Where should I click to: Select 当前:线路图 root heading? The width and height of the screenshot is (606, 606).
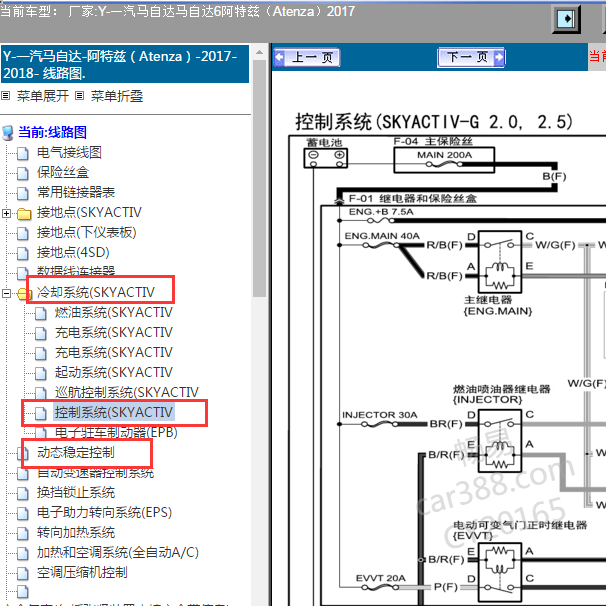[52, 133]
